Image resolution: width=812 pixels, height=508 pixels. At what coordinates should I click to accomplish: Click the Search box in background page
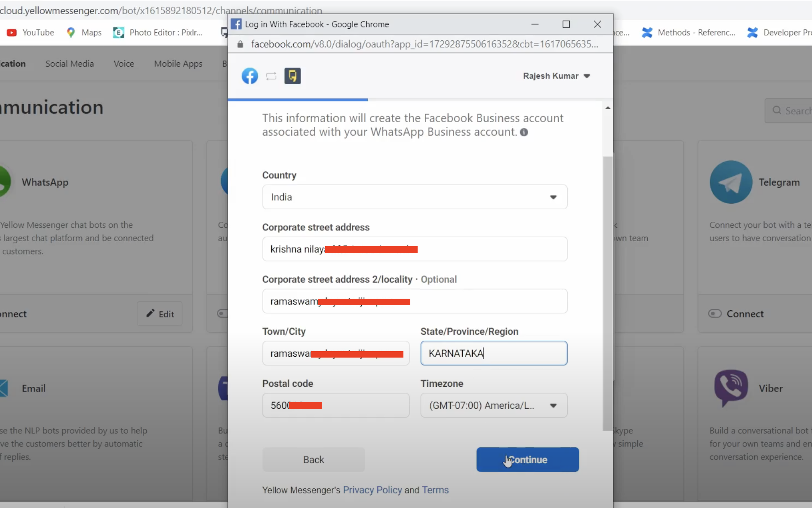tap(788, 111)
